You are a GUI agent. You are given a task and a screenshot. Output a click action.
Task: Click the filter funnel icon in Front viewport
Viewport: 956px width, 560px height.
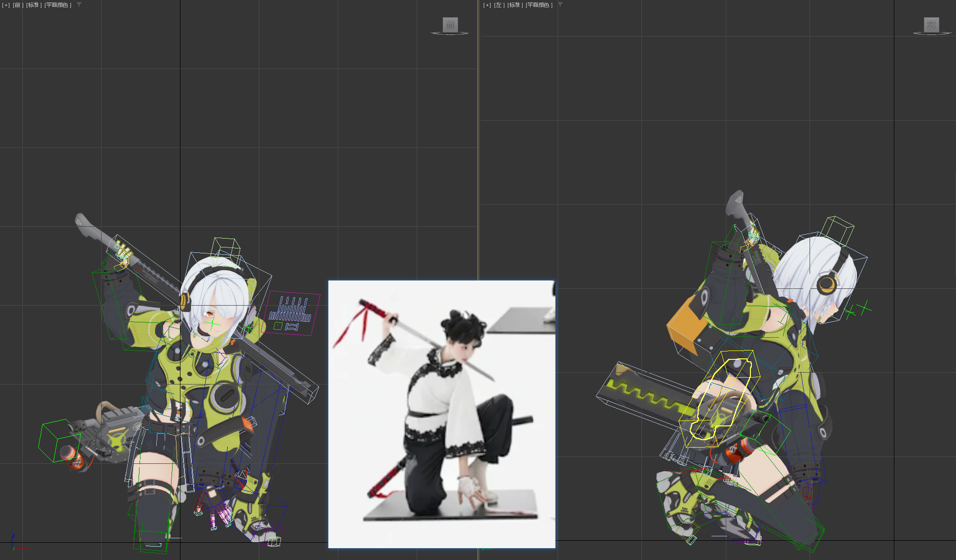[x=79, y=5]
